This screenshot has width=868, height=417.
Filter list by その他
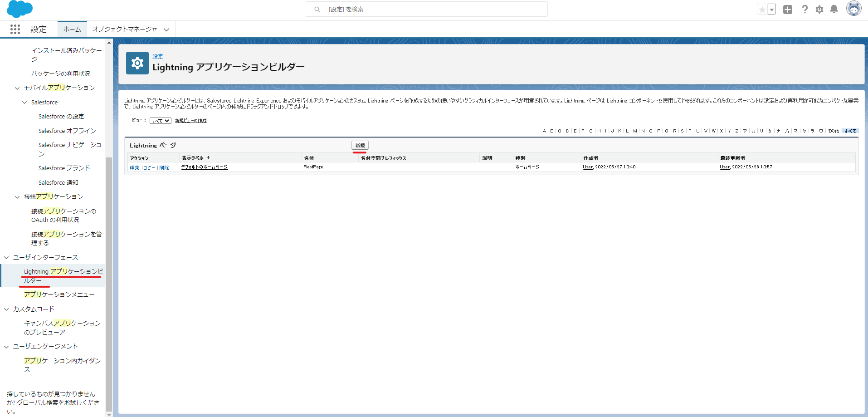[x=834, y=131]
